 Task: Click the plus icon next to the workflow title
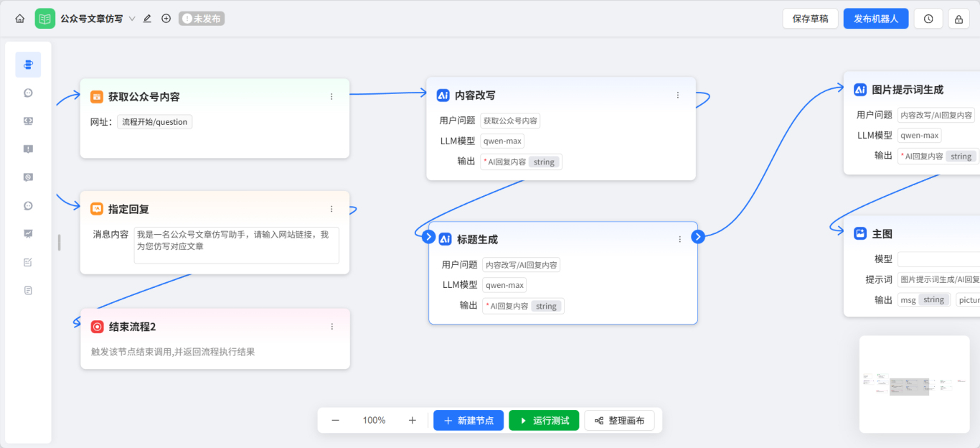[x=165, y=18]
